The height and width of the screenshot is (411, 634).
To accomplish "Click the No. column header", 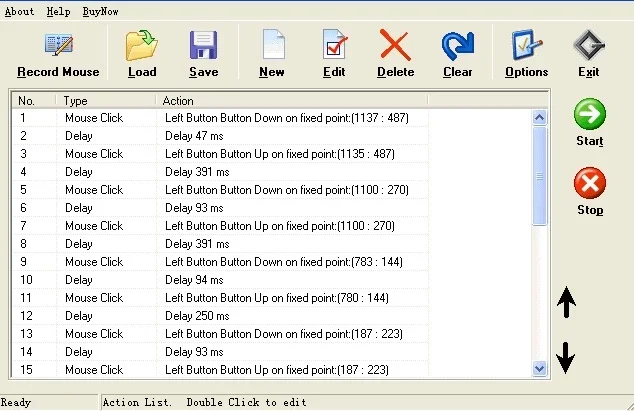I will 34,101.
